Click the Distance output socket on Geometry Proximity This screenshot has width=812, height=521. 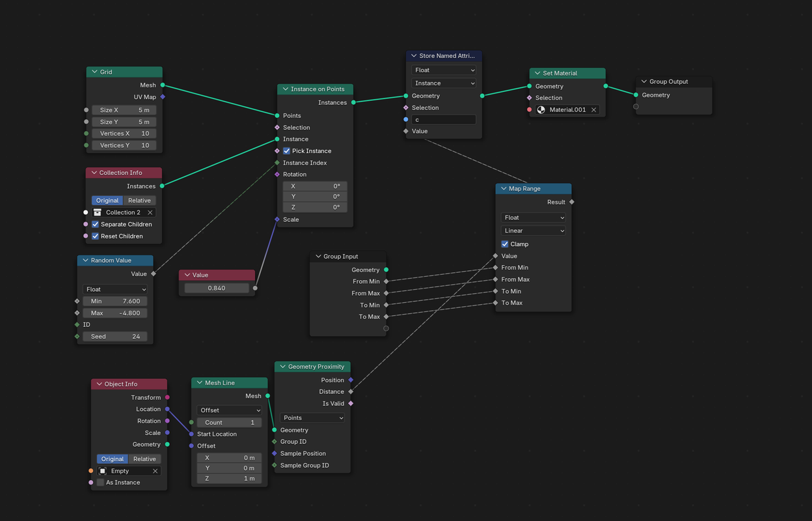351,391
